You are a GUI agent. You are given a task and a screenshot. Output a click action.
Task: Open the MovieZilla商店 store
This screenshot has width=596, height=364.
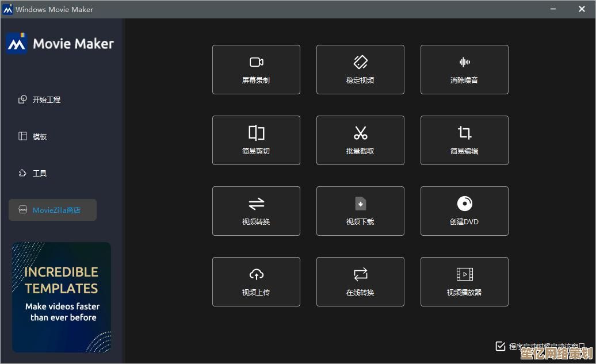pyautogui.click(x=52, y=210)
